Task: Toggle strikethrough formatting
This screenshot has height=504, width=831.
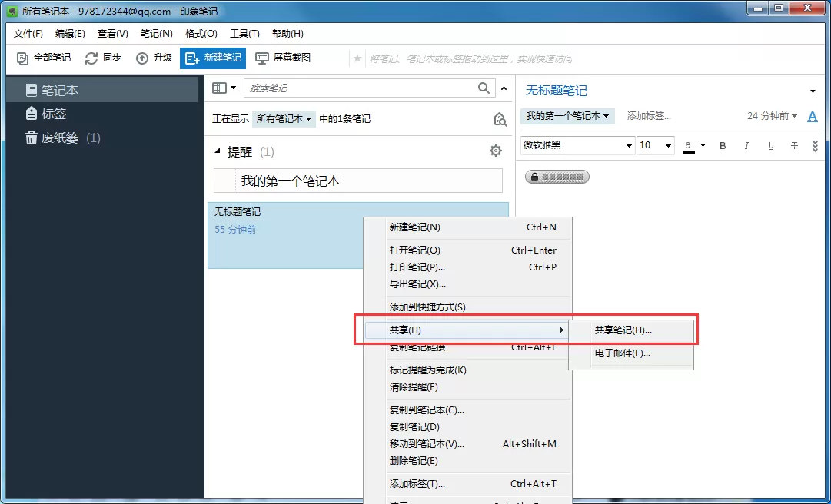Action: (x=794, y=145)
